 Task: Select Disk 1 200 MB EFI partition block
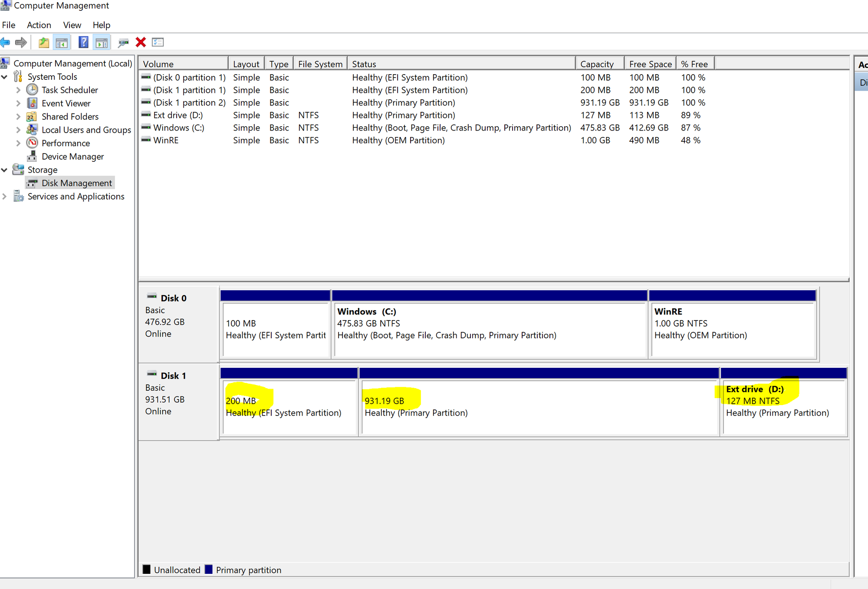pos(289,402)
